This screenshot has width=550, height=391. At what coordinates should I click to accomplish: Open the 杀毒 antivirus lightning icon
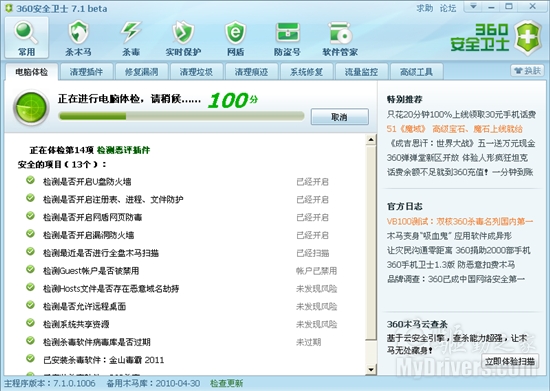point(131,38)
